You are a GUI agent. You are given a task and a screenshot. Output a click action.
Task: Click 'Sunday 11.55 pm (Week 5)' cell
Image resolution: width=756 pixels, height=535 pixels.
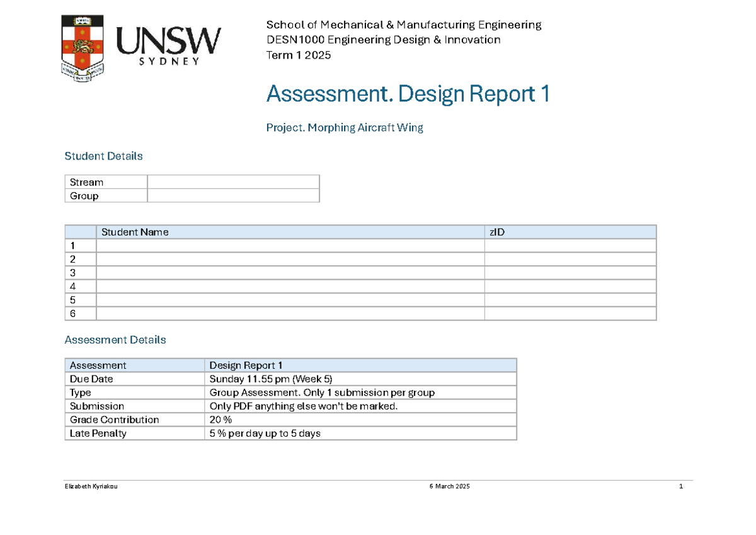360,379
